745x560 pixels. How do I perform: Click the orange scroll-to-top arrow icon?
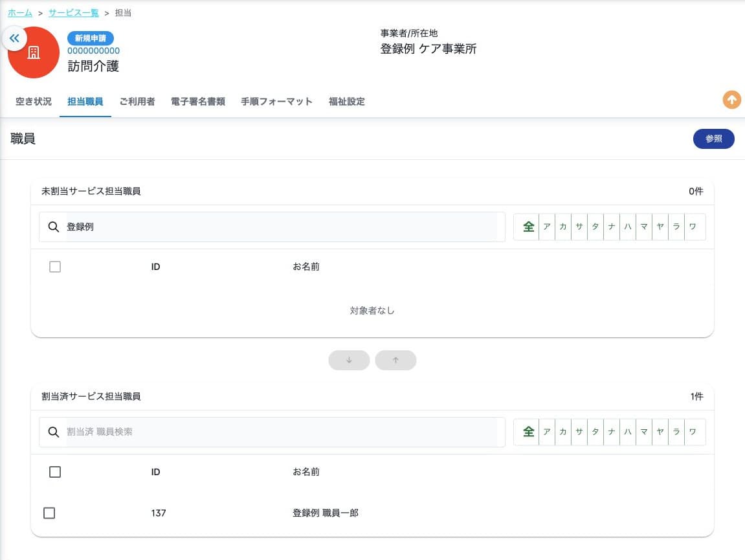point(731,100)
